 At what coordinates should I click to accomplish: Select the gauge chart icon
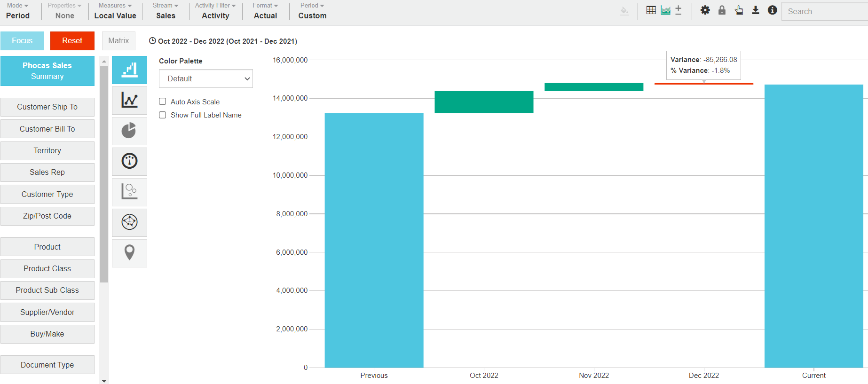coord(129,161)
